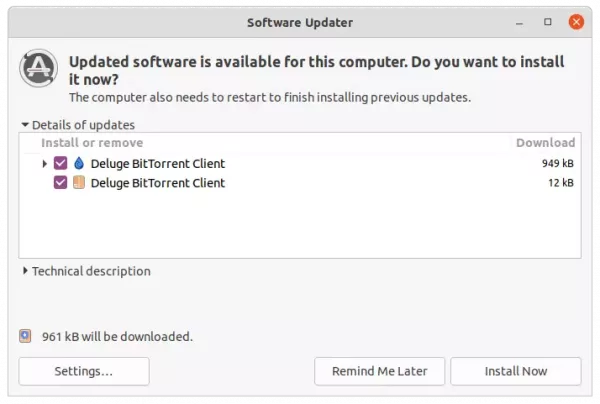The image size is (600, 404).
Task: Uncheck the 949 kB Deluge update checkbox
Action: (60, 163)
